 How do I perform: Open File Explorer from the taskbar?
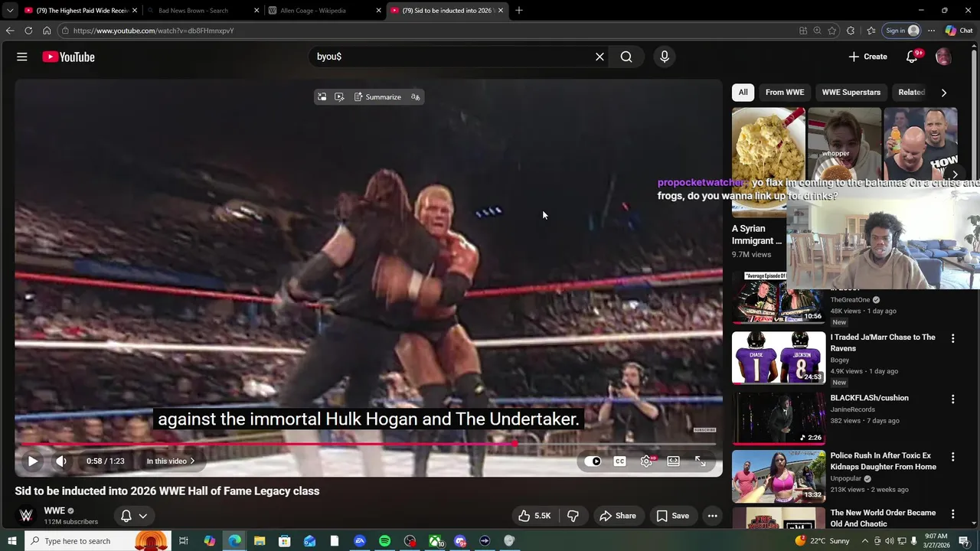tap(260, 541)
